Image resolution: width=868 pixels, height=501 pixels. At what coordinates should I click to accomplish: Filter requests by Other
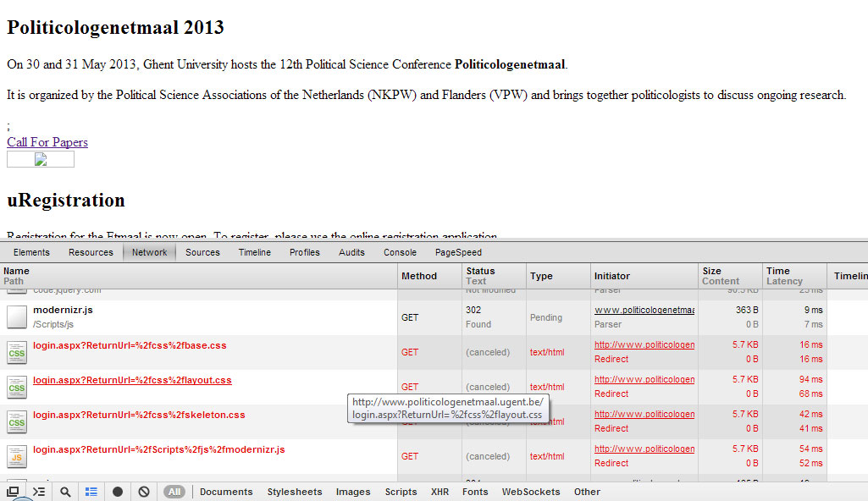[x=587, y=492]
